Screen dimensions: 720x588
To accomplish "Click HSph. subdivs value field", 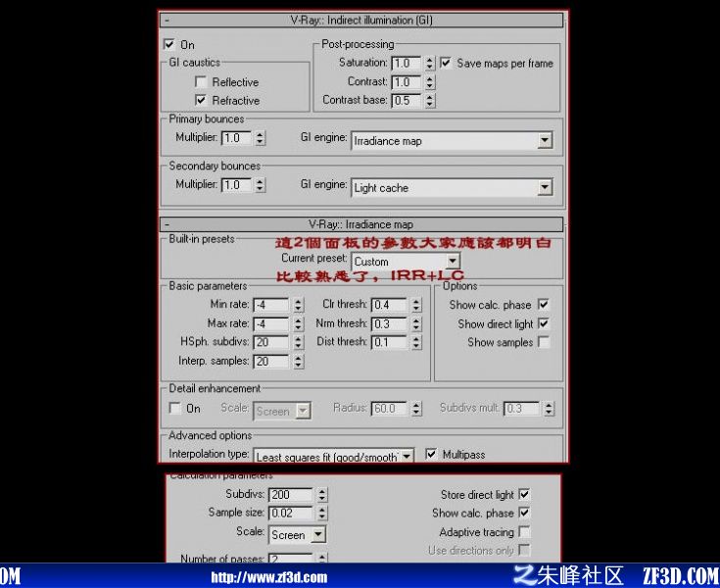I will point(271,342).
